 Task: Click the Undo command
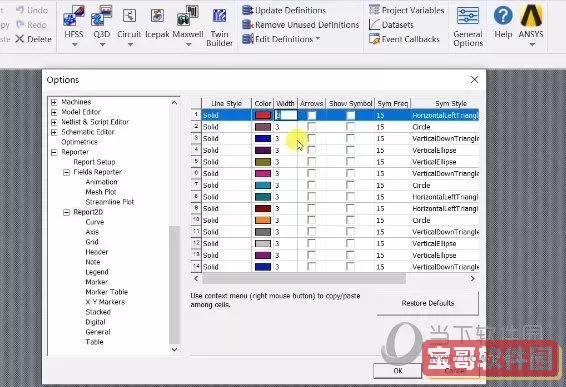point(32,10)
